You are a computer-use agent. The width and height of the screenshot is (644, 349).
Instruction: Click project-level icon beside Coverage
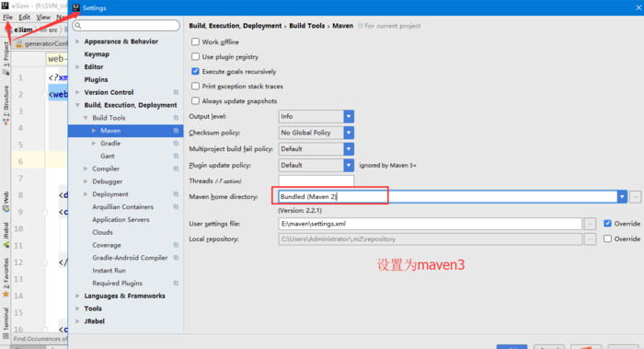(176, 246)
